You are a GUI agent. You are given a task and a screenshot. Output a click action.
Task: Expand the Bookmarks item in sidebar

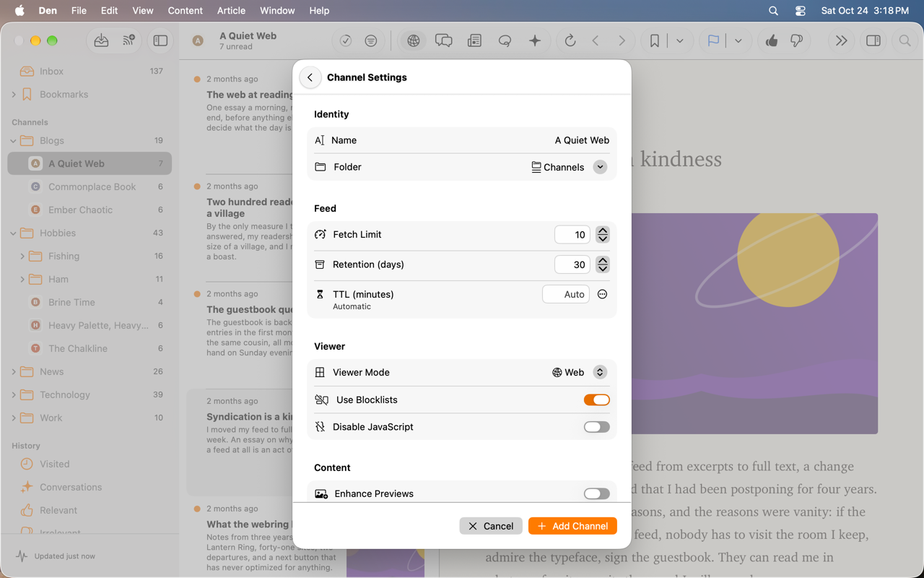coord(14,95)
